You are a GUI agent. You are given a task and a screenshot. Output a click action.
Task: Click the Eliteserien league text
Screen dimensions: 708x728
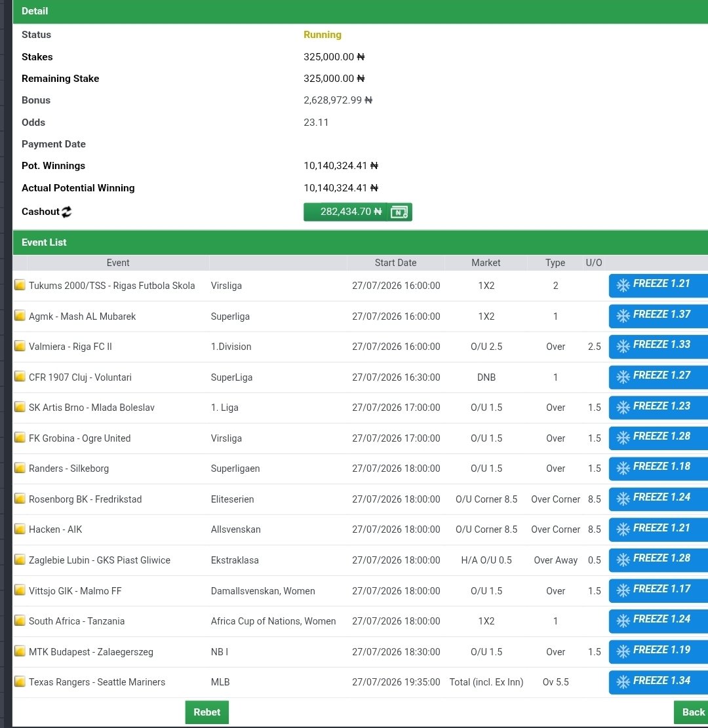point(232,499)
